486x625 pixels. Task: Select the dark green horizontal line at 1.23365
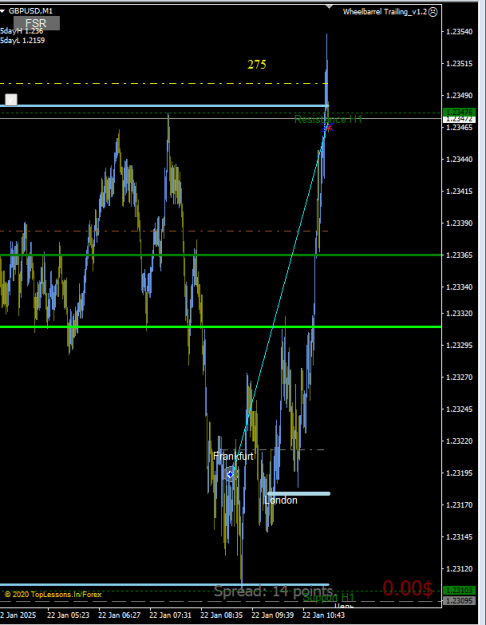pyautogui.click(x=220, y=255)
